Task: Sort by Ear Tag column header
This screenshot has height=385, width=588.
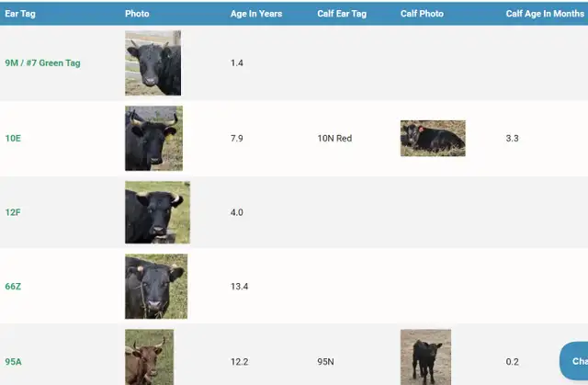Action: [20, 14]
